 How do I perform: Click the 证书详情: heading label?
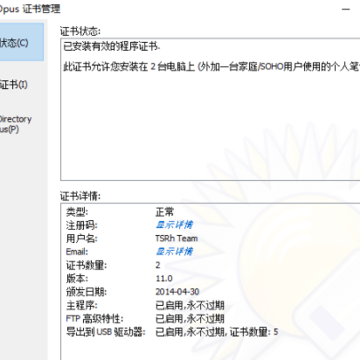[80, 196]
